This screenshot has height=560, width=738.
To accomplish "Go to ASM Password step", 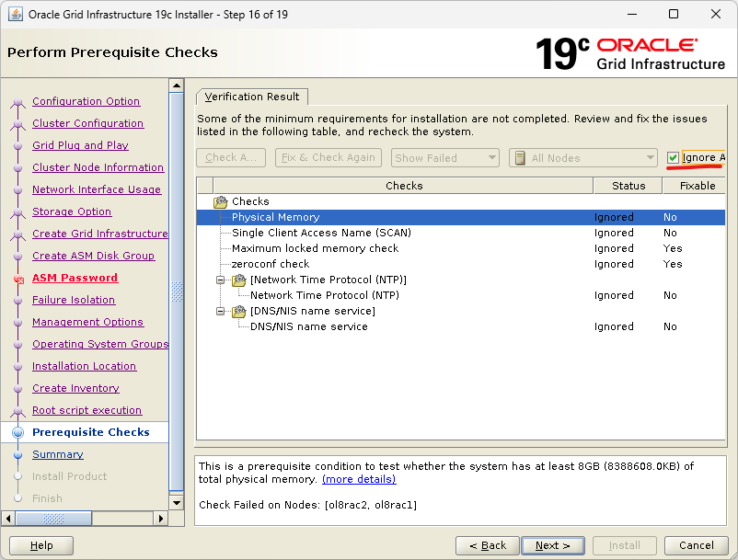I will pyautogui.click(x=75, y=278).
